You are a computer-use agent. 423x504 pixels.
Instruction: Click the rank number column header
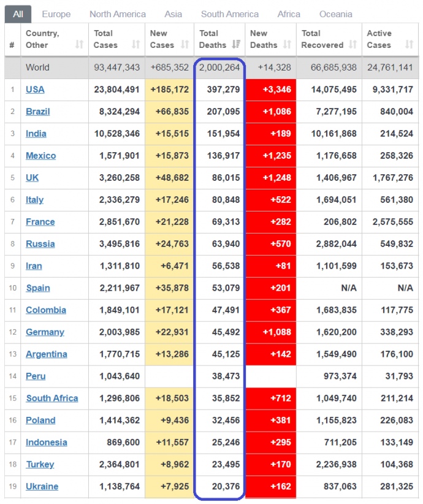[12, 45]
